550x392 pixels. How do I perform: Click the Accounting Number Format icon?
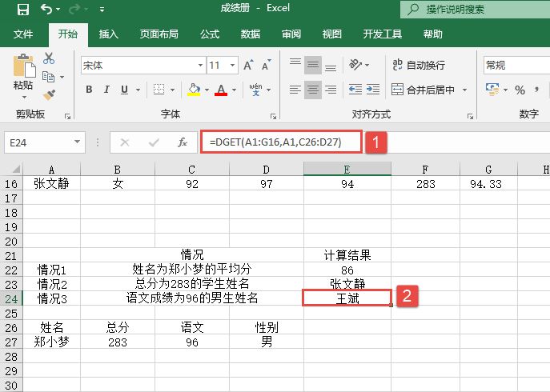click(492, 90)
